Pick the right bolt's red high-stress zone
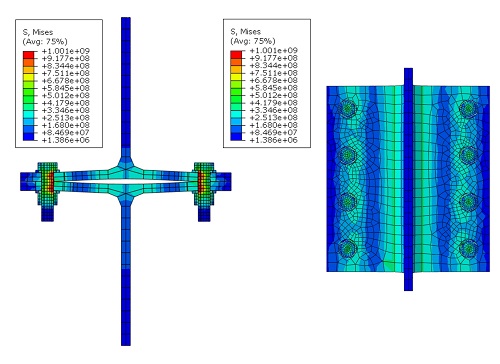500x364 pixels. click(x=200, y=182)
